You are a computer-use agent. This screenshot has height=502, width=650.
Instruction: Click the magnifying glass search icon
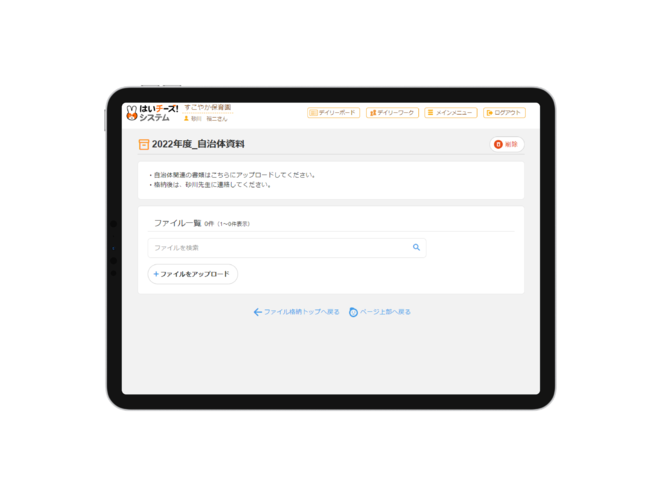coord(416,247)
